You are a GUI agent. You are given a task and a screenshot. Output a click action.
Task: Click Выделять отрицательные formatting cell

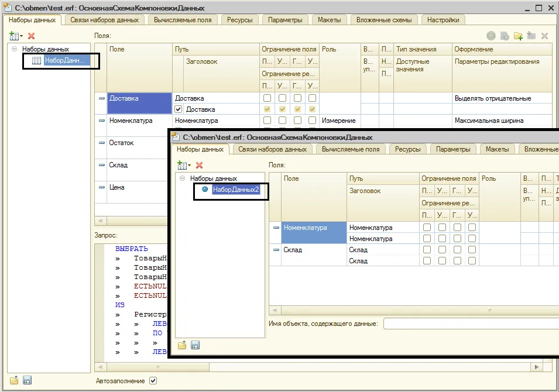(502, 98)
